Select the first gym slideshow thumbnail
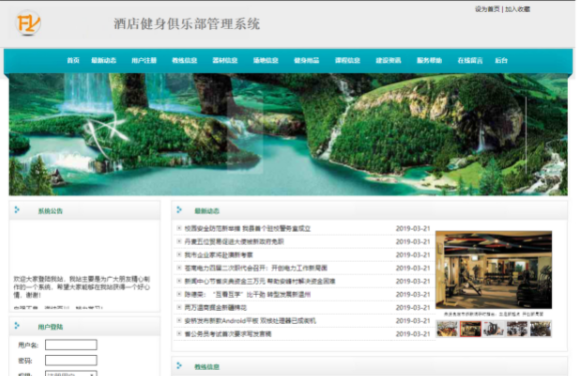Screen dimensions: 579x376 click(x=447, y=329)
